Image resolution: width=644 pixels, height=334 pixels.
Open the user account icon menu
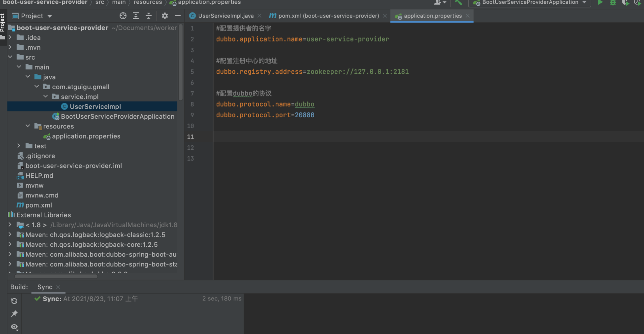(x=440, y=2)
